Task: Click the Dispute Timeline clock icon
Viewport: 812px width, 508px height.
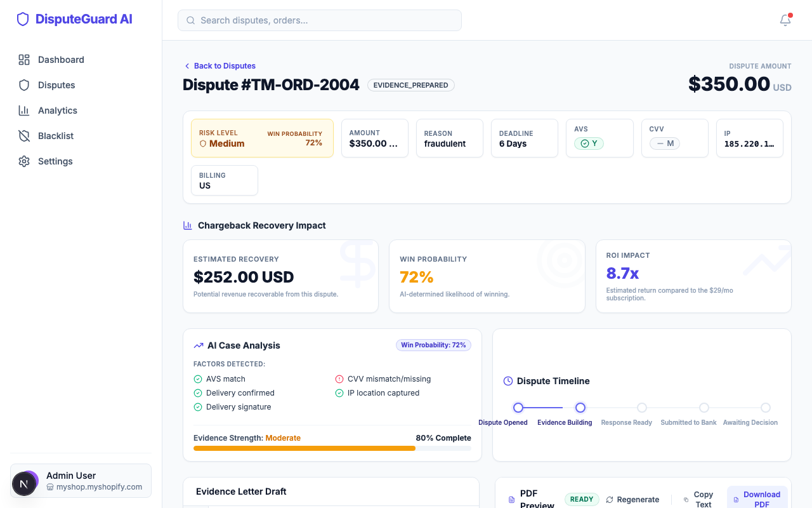Action: pos(507,381)
